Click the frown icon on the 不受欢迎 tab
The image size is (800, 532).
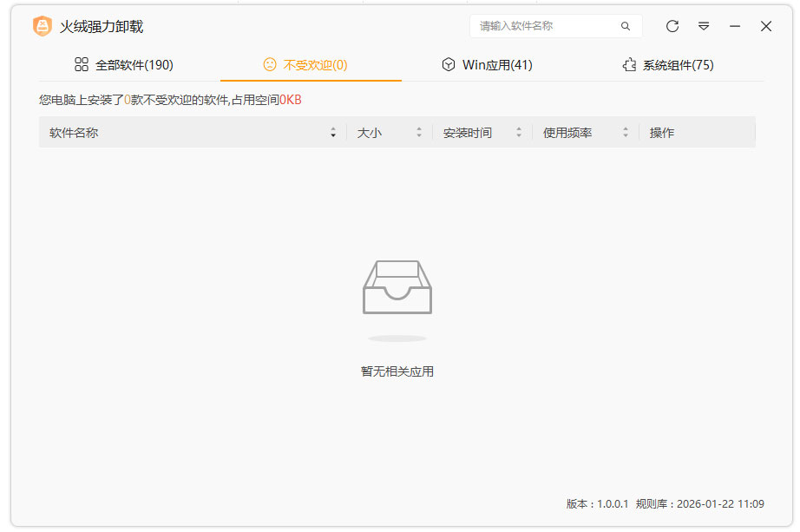pos(269,64)
